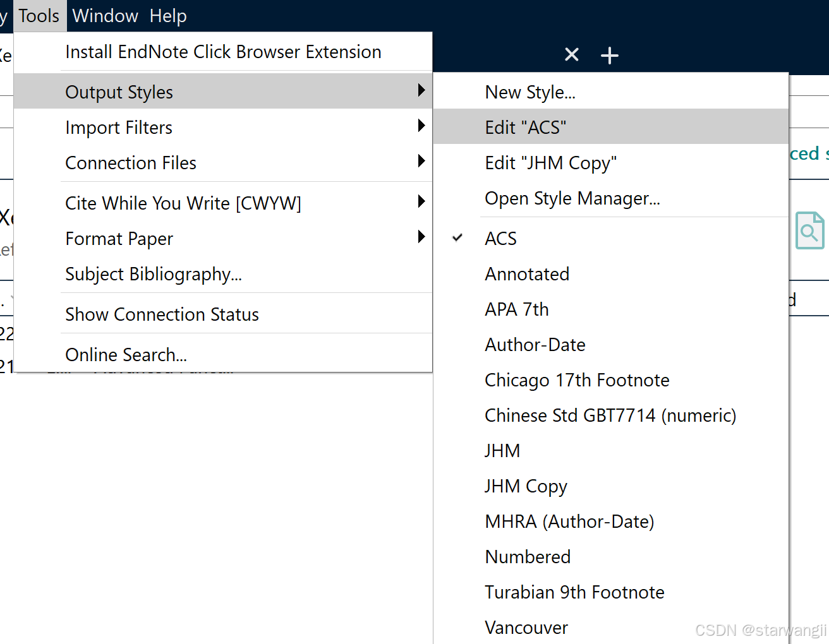The image size is (829, 644).
Task: Select Vancouver output style
Action: click(611, 628)
